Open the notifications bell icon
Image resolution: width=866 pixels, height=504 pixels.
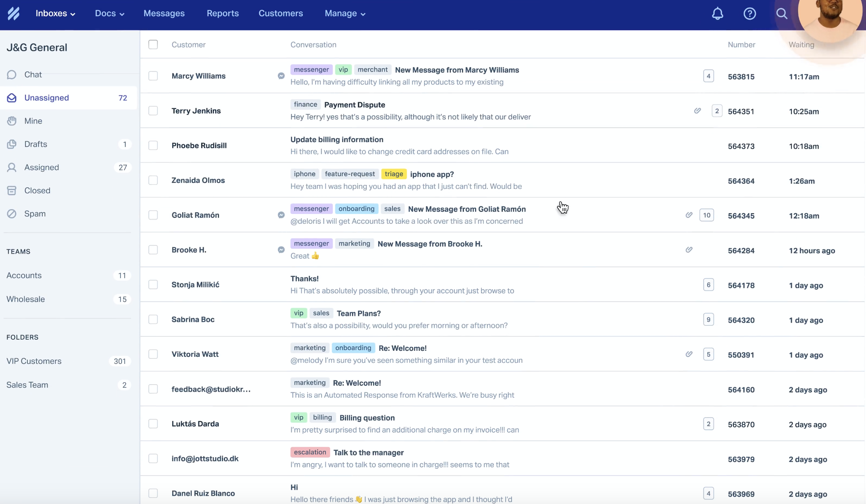click(717, 13)
